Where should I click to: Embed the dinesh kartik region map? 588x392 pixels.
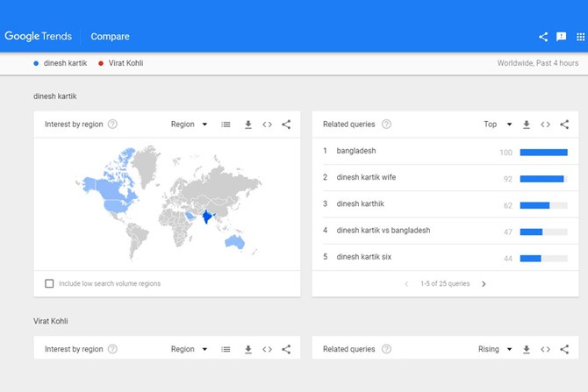(x=267, y=125)
